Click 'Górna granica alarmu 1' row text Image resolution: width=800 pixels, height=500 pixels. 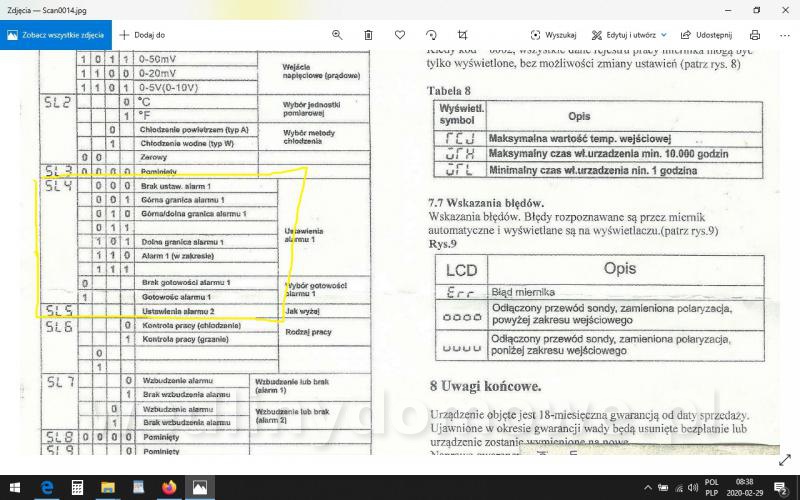pos(183,199)
